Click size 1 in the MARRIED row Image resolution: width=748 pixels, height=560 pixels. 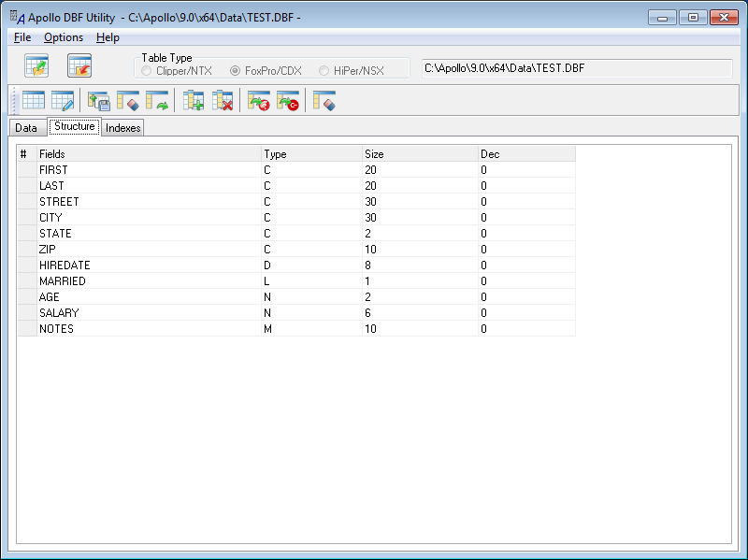(367, 281)
